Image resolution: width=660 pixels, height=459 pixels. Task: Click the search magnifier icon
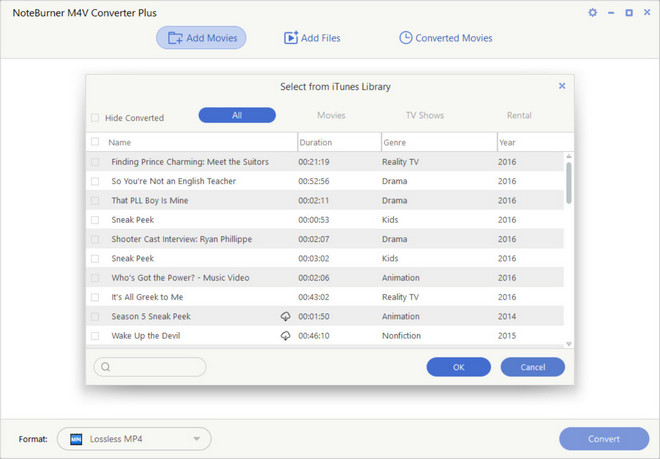[x=105, y=367]
